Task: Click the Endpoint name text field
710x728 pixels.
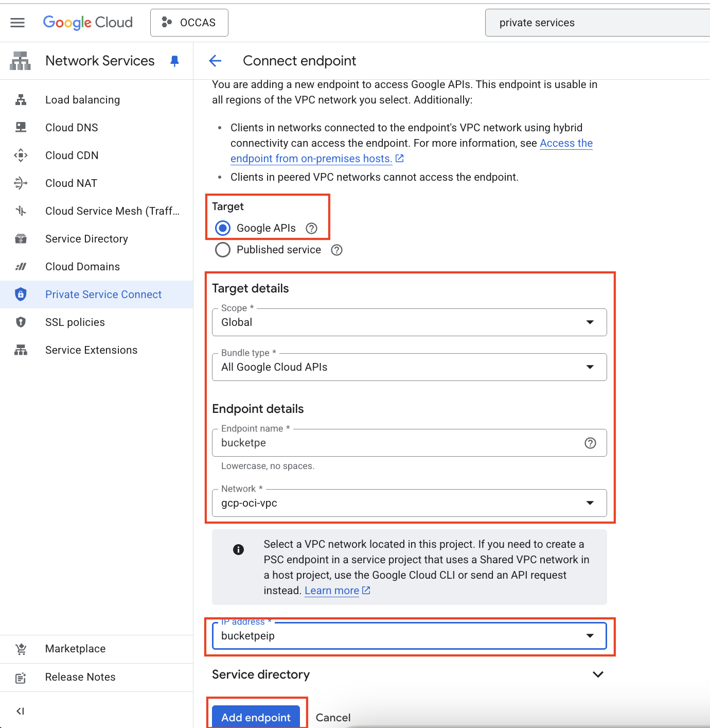Action: (396, 443)
